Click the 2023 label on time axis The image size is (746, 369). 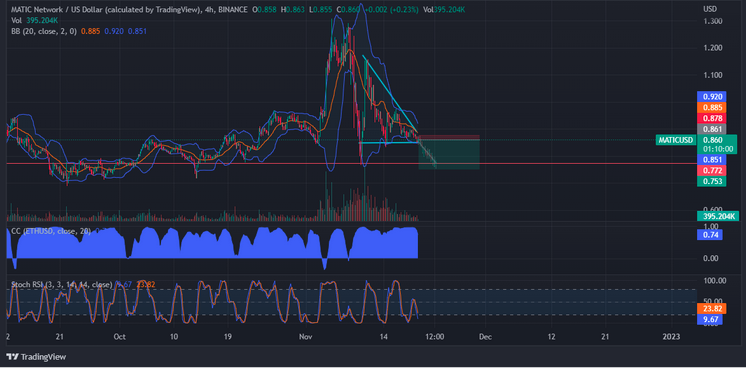coord(671,337)
